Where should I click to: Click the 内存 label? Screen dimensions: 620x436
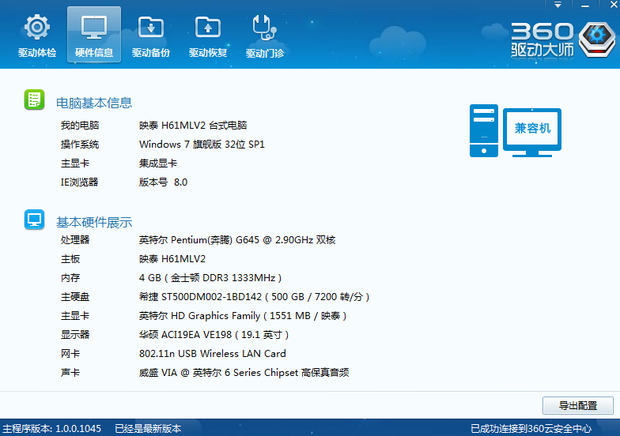click(70, 277)
